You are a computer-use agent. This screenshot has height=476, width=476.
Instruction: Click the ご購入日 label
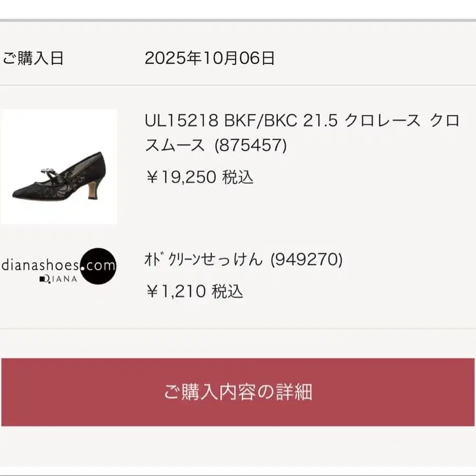click(x=33, y=58)
